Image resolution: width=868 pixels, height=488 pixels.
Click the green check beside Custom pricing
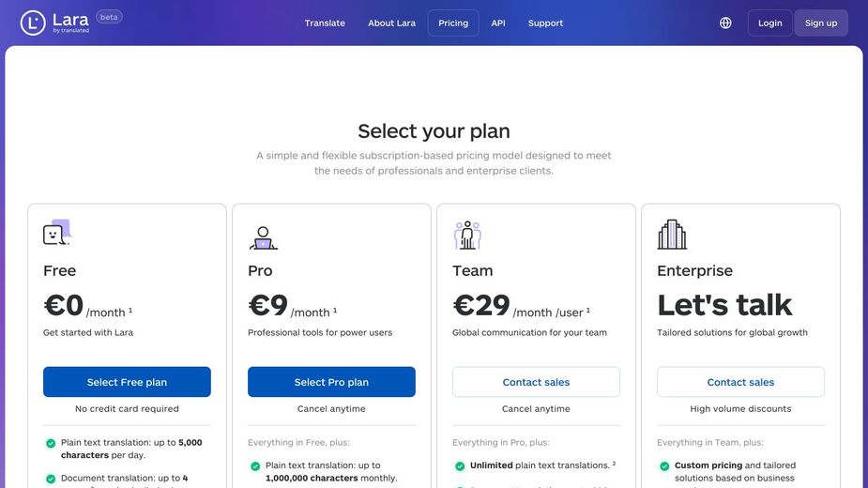click(x=664, y=465)
